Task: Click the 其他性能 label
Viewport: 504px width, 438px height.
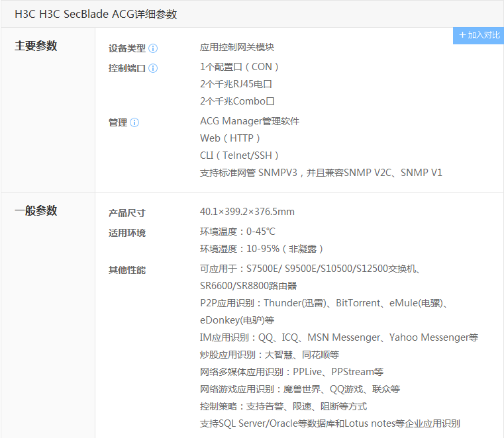Action: [x=127, y=271]
